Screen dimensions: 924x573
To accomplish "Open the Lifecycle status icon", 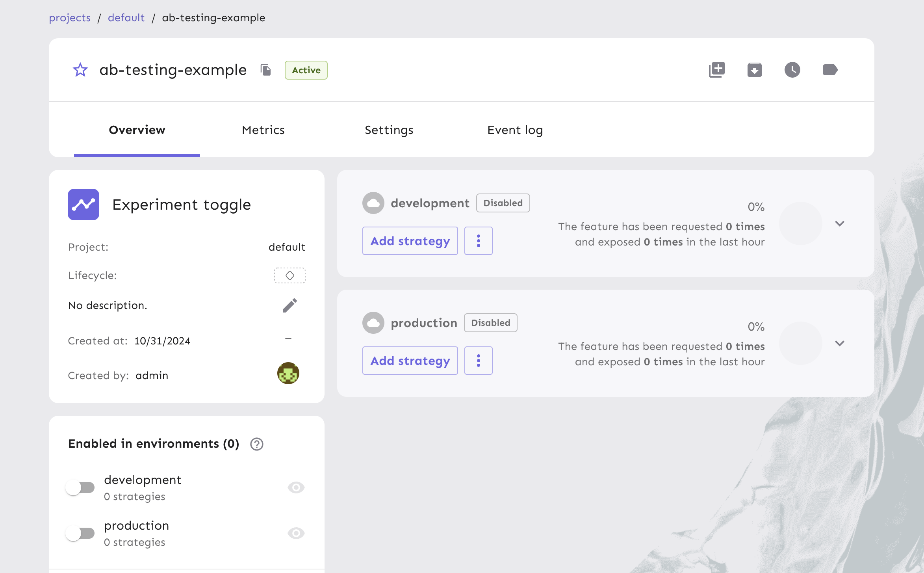I will (289, 275).
